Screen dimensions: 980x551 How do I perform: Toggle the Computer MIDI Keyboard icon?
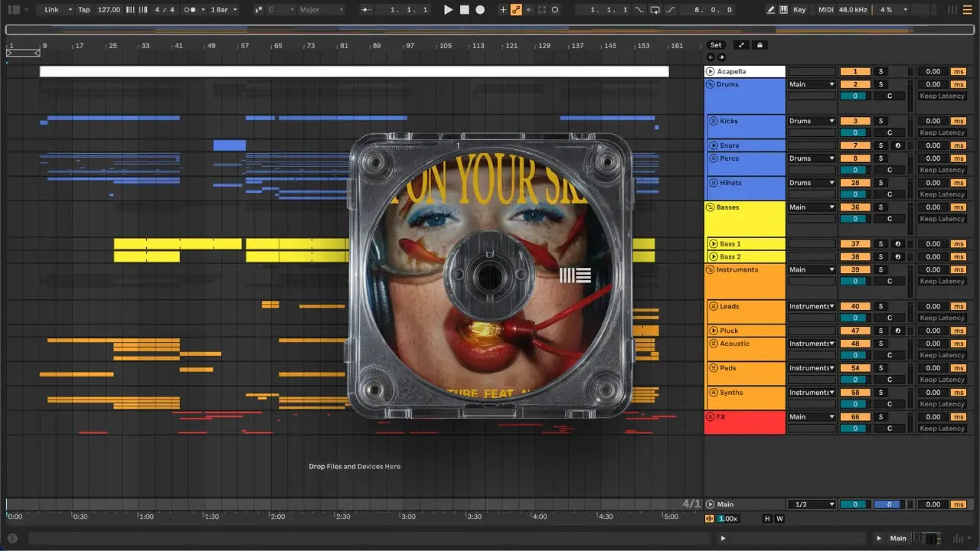[785, 10]
